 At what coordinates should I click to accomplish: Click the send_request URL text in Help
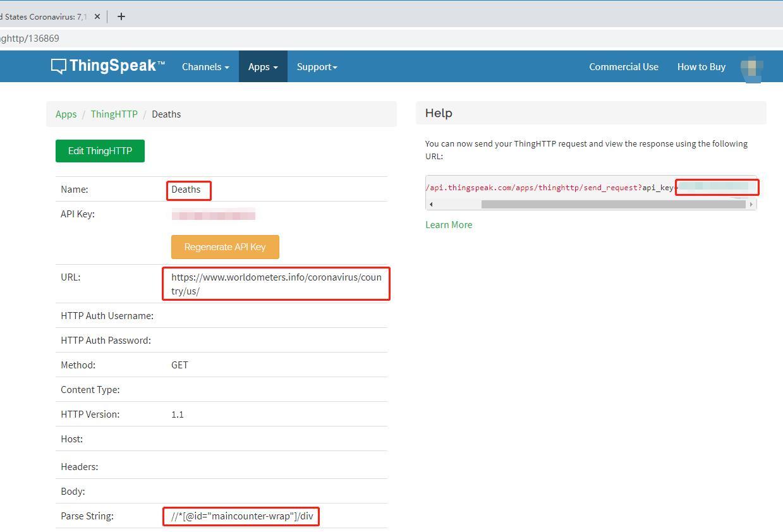coord(550,188)
